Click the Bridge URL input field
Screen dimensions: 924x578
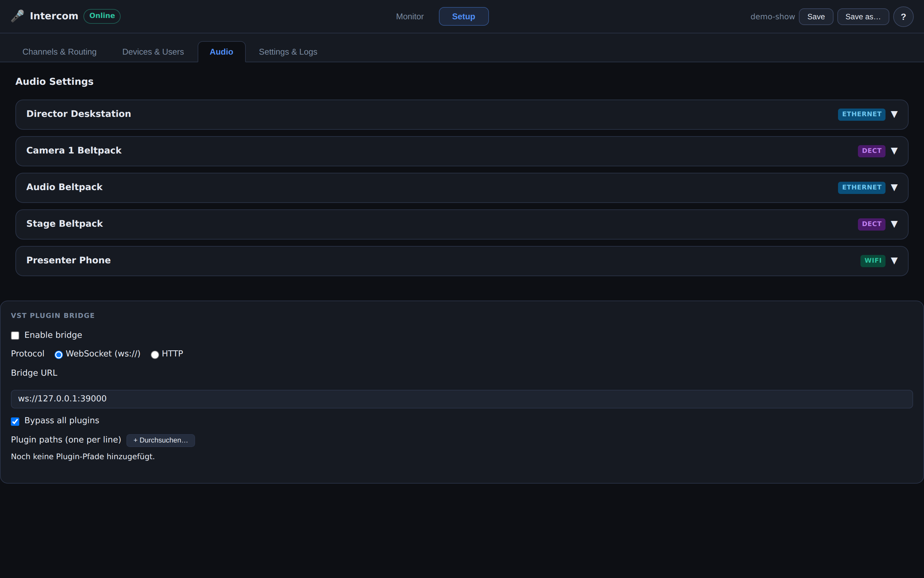[462, 399]
